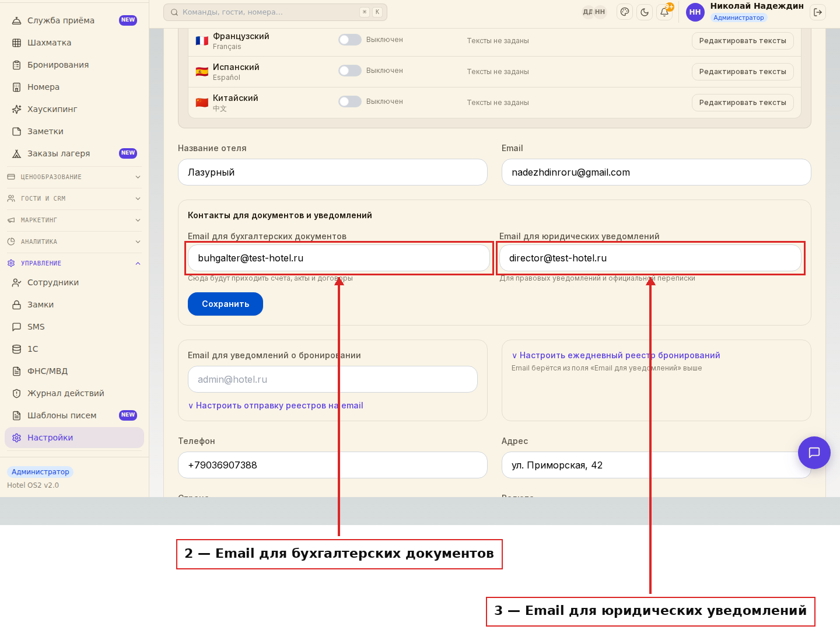Screen dimensions: 840x640
Task: Click the Название отеля field
Action: (332, 172)
